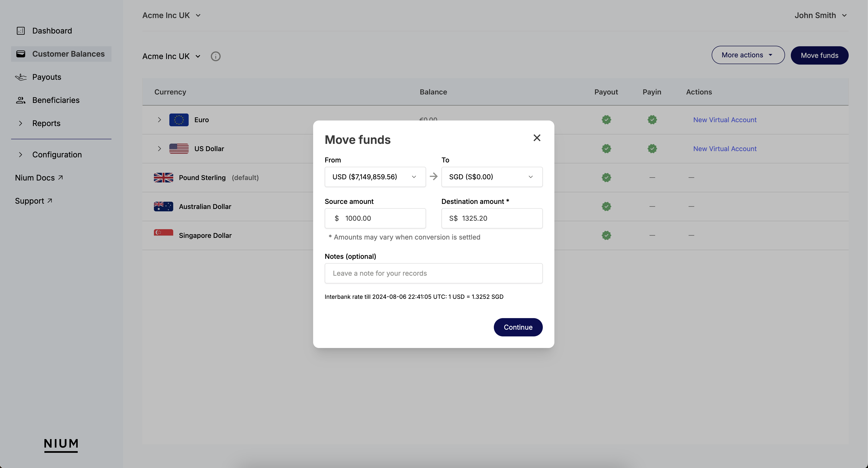Click the Dashboard icon in sidebar

[x=21, y=31]
